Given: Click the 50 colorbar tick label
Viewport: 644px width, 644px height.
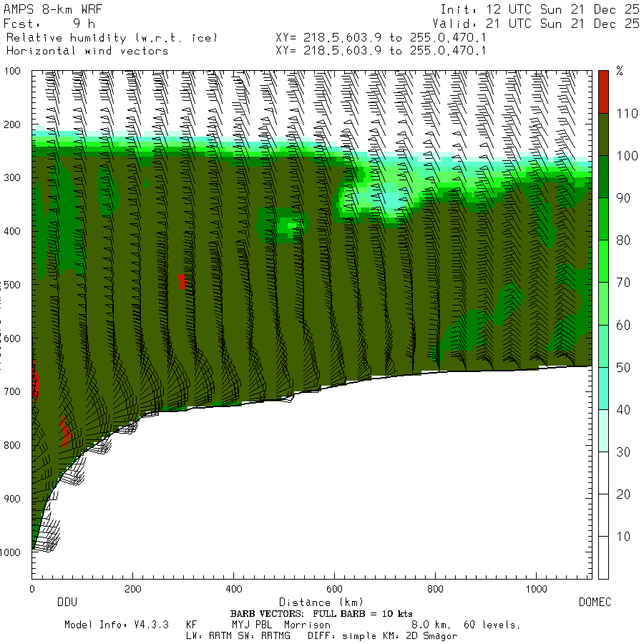Looking at the screenshot, I should [623, 367].
